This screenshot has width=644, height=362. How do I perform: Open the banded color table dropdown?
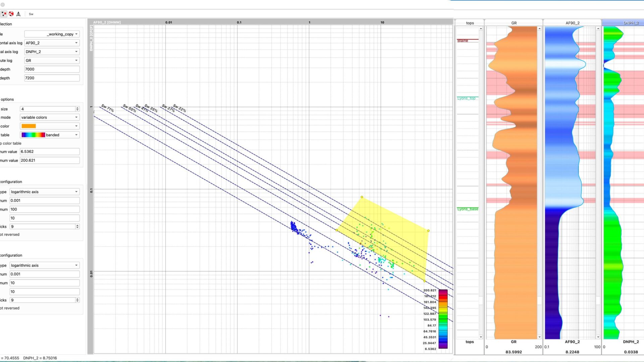click(x=49, y=135)
